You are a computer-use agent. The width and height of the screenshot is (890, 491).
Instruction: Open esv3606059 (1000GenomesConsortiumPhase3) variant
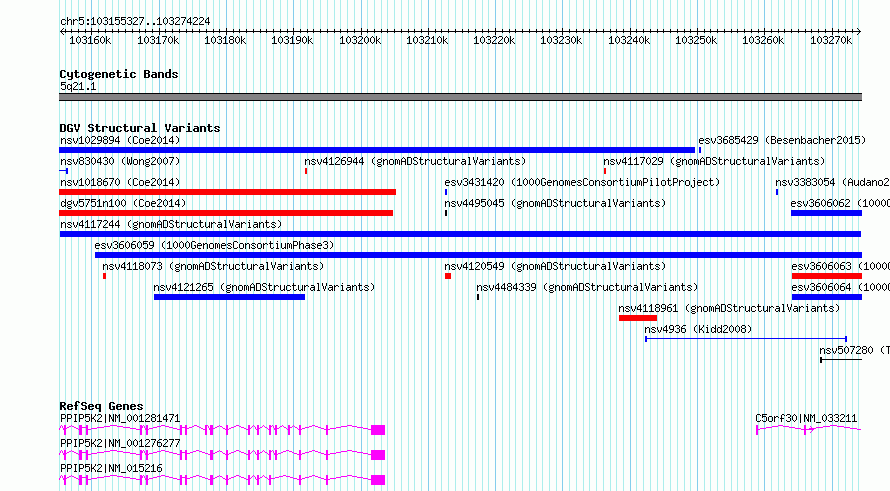pyautogui.click(x=214, y=245)
